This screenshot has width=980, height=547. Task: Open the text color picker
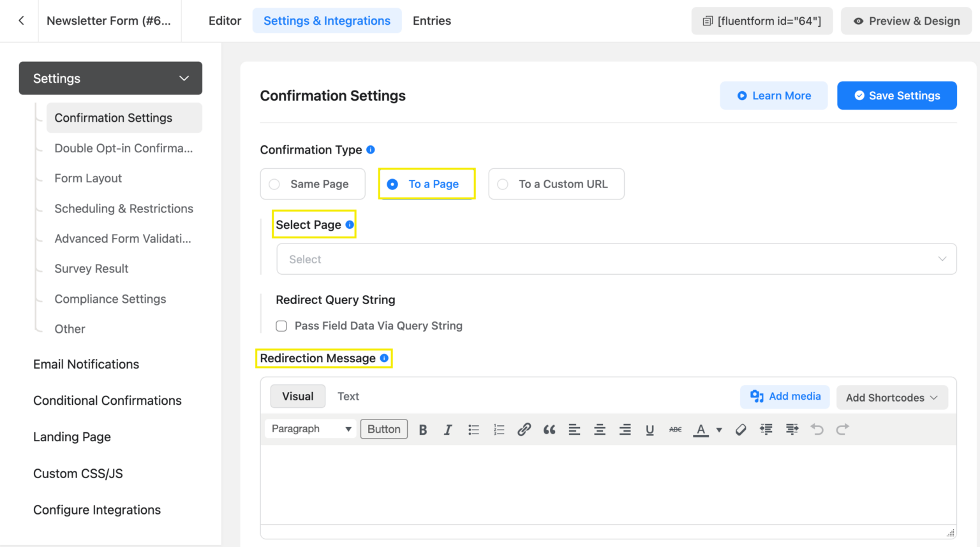pyautogui.click(x=701, y=429)
